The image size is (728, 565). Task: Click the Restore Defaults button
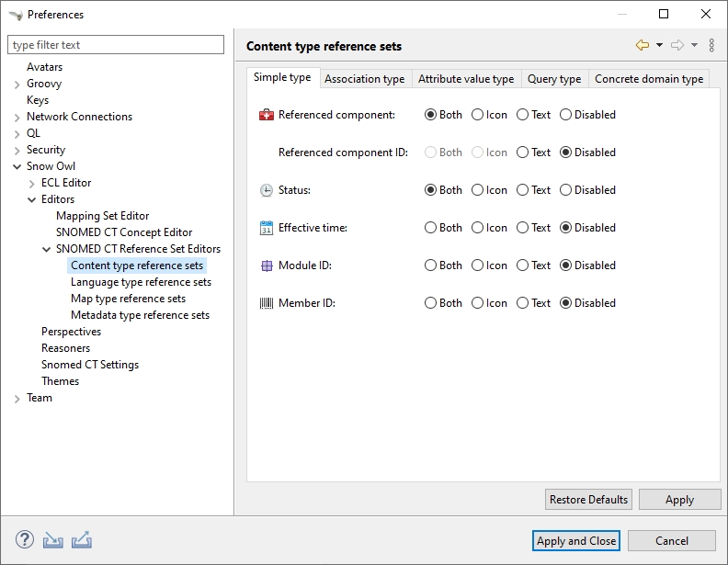pos(588,500)
